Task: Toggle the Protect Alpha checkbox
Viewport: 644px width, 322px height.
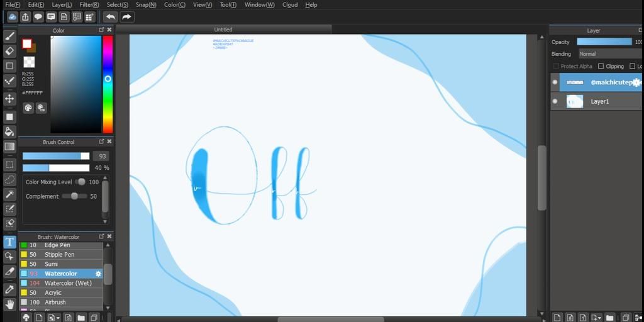Action: coord(556,66)
